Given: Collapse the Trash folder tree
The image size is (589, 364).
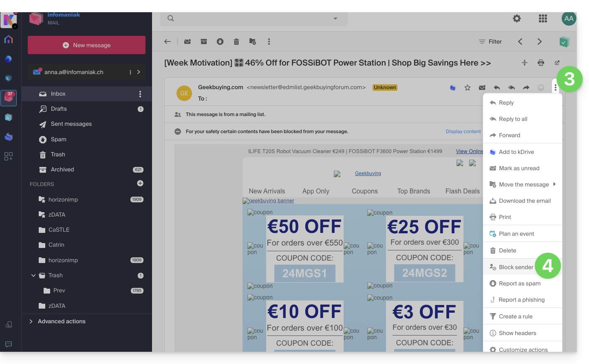Looking at the screenshot, I should point(33,276).
